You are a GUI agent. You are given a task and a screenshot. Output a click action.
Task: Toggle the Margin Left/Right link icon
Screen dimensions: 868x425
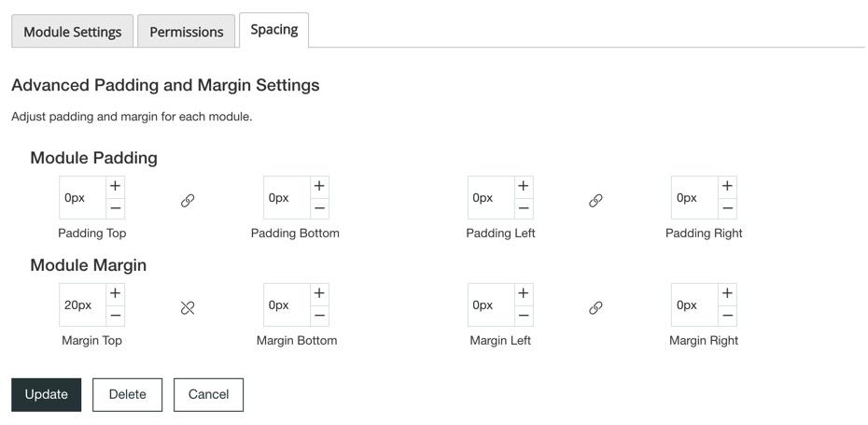595,308
